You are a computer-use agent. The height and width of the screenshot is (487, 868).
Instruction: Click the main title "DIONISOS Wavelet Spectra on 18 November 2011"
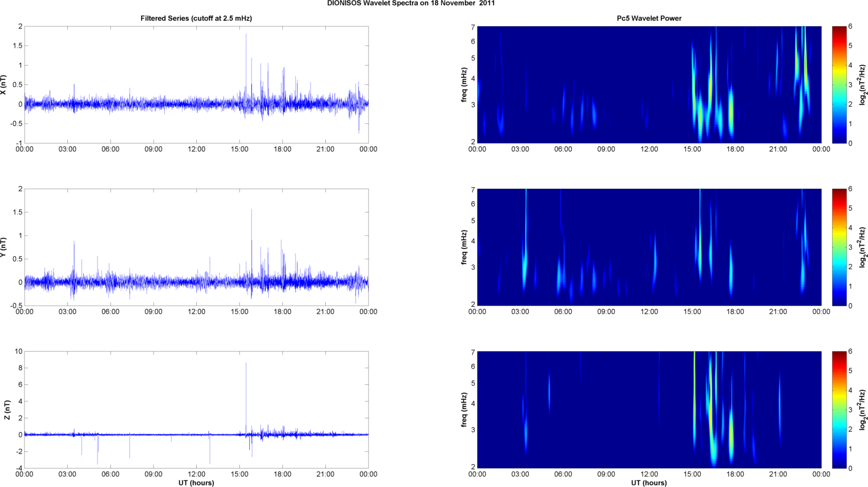point(411,3)
